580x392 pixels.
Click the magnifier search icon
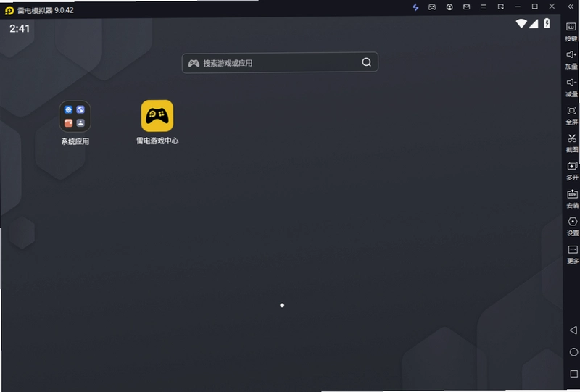point(366,62)
